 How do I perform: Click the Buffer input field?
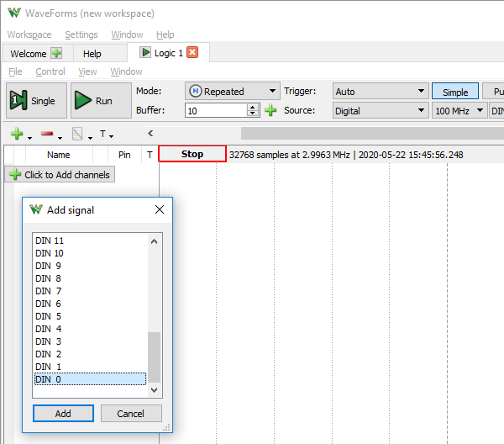[x=216, y=111]
